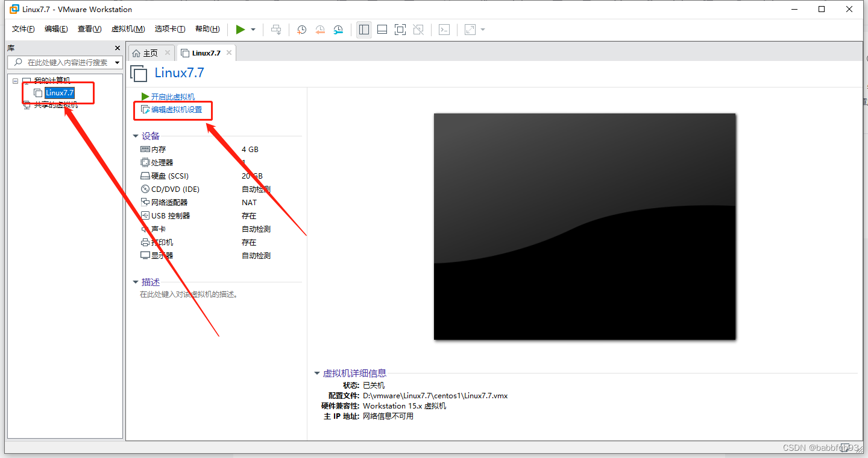The image size is (868, 458).
Task: Click the send Ctrl+Alt+Del toolbar icon
Action: pyautogui.click(x=276, y=29)
